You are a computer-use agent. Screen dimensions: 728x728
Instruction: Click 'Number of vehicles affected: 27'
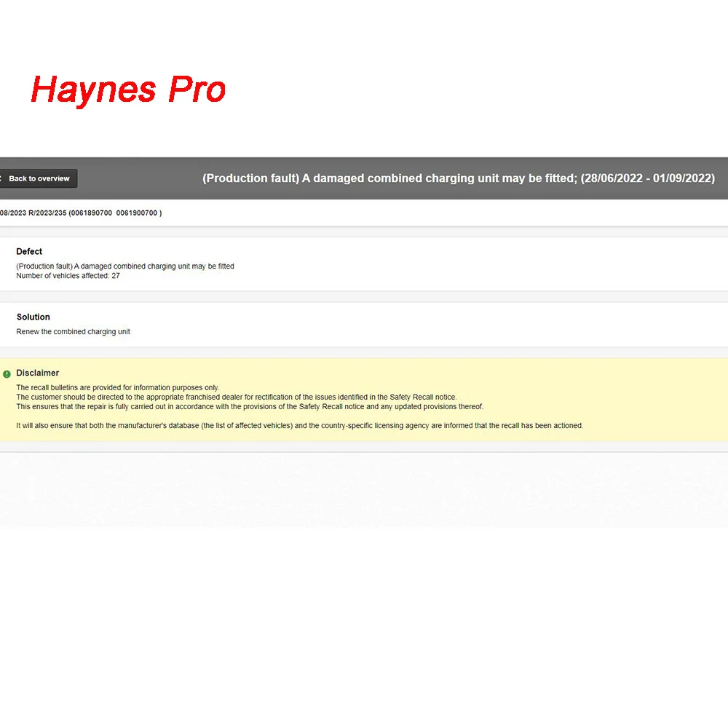(68, 276)
